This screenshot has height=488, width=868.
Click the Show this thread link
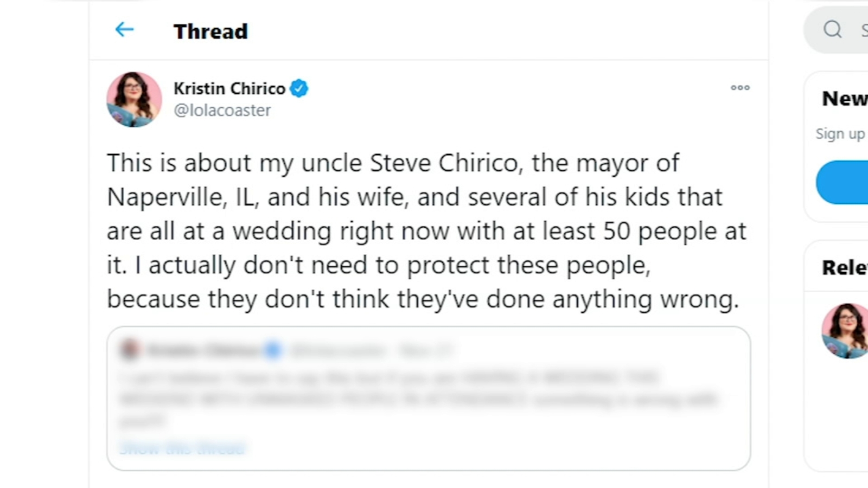point(182,448)
